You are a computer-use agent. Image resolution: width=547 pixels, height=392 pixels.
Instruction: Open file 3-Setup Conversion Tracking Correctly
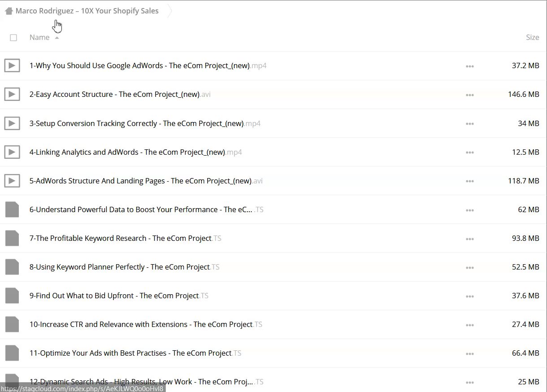point(145,123)
